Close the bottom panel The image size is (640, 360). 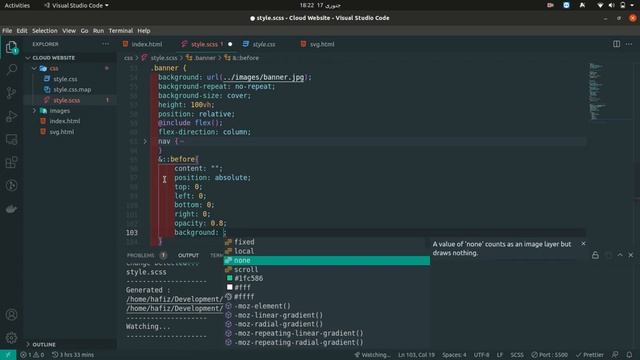[631, 255]
